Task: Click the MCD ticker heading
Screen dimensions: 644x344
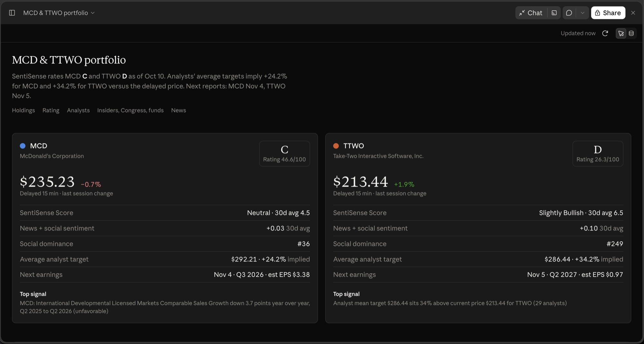Action: coord(39,146)
